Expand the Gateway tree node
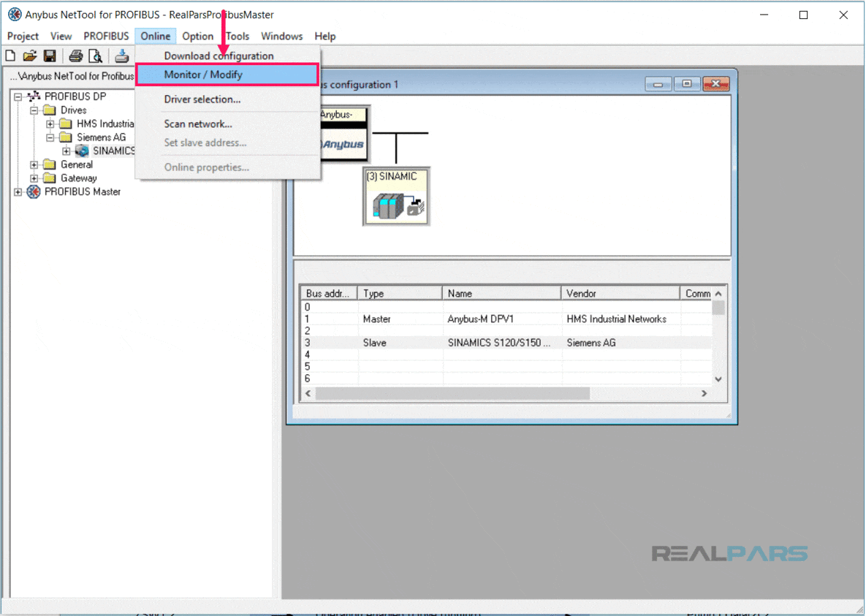Viewport: 866px width, 616px height. 34,178
